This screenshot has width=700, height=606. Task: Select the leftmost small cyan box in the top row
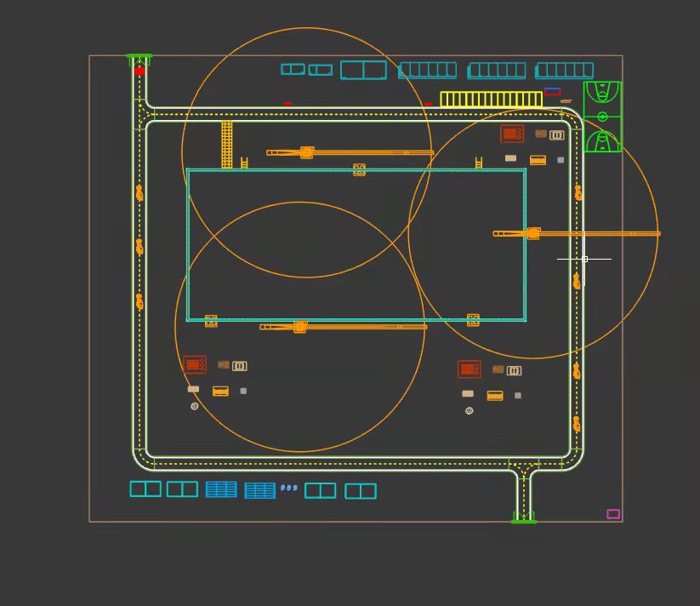pyautogui.click(x=293, y=69)
